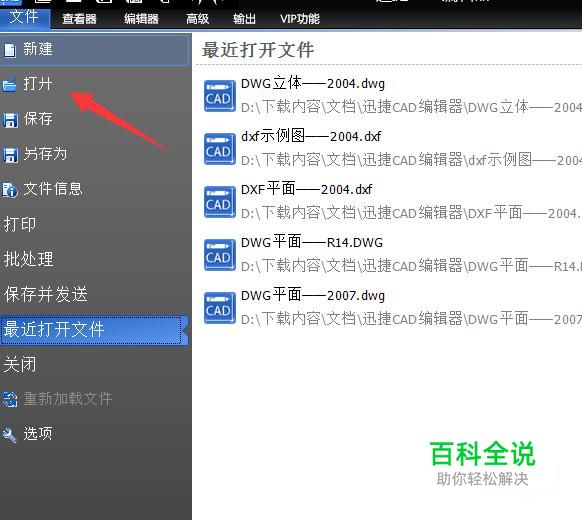Viewport: 582px width, 520px height.
Task: Select 保存并发送 in file menu
Action: (x=46, y=294)
